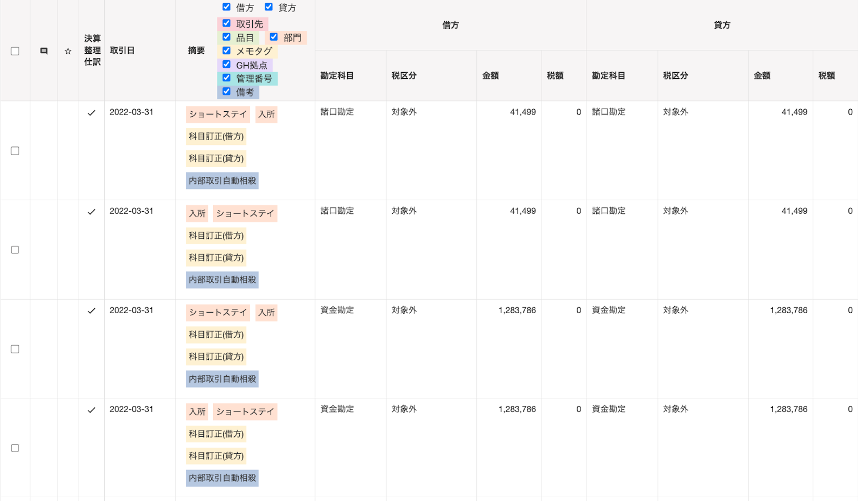Click first row date 2022-03-31

tap(131, 112)
